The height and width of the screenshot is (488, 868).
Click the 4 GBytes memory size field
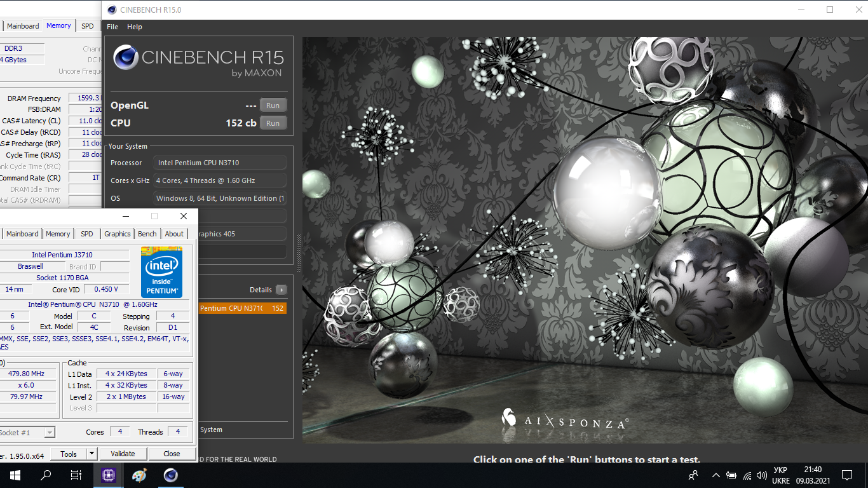22,60
